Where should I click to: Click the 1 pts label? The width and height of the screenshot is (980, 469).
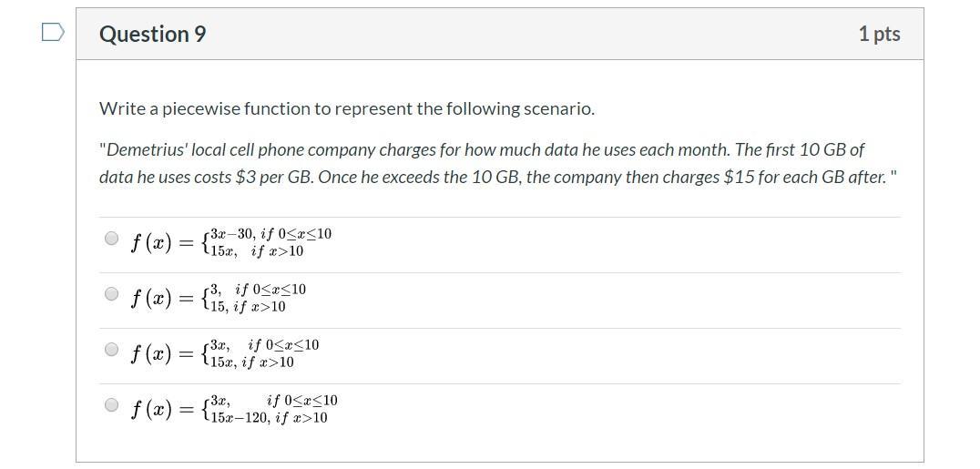[879, 34]
